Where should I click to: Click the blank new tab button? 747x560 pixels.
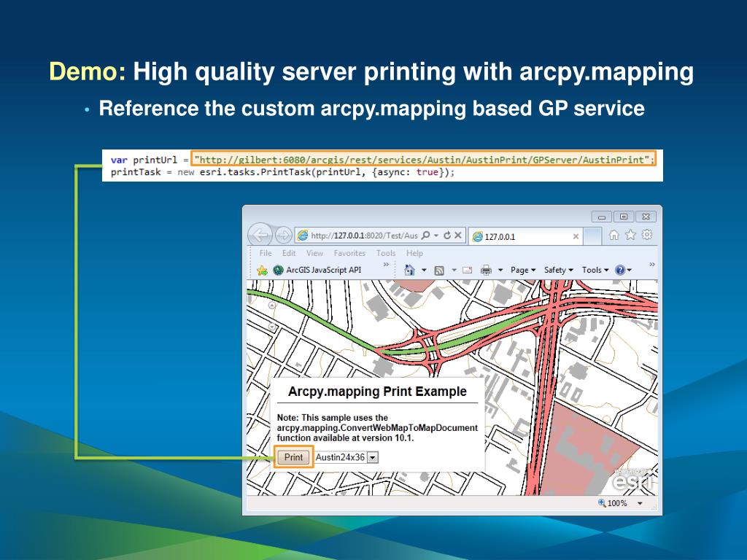click(593, 236)
